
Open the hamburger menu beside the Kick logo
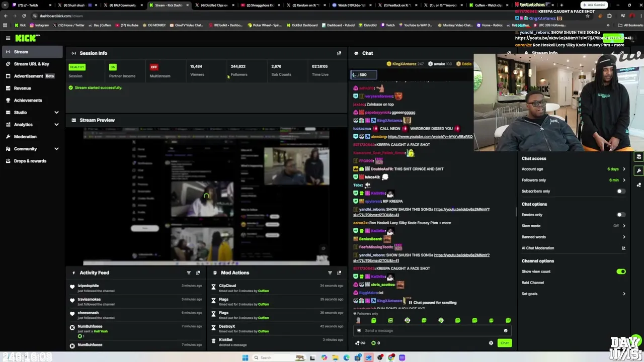[8, 38]
